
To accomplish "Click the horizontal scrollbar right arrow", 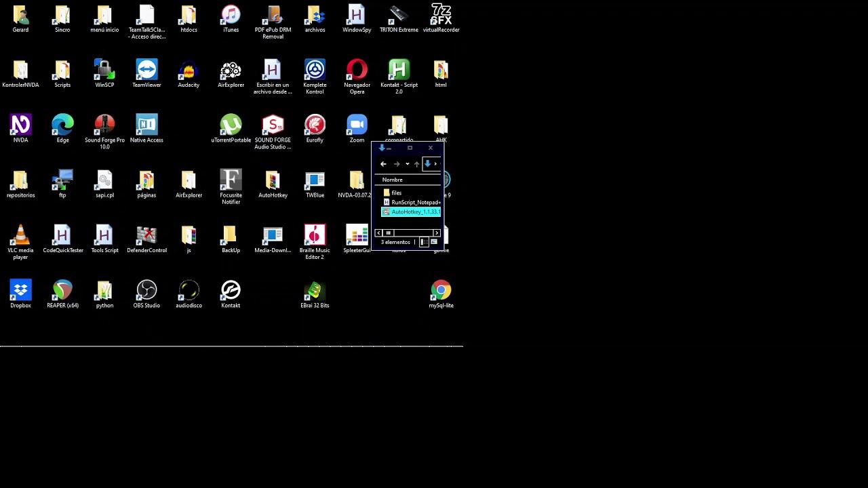I will point(437,233).
